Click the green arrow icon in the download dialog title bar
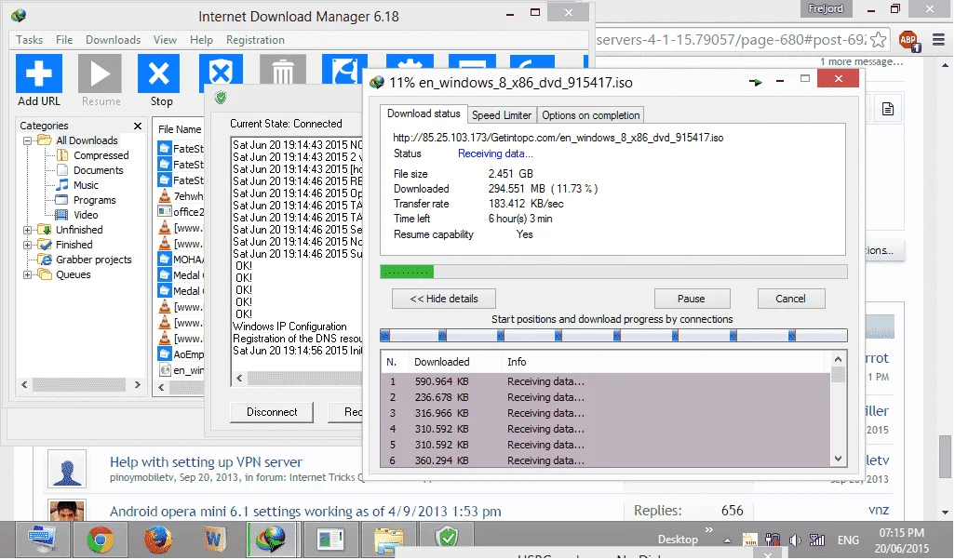Screen dimensions: 955x560 click(x=755, y=82)
